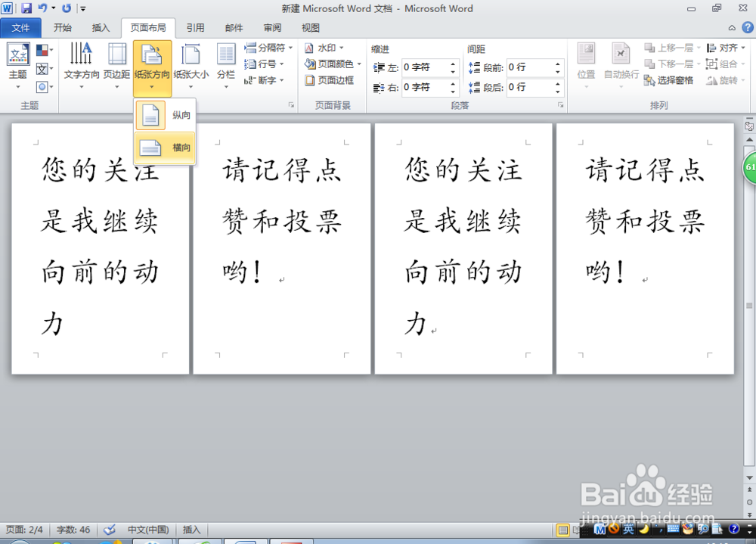Increase 段前 spacing with the stepper

(x=558, y=63)
